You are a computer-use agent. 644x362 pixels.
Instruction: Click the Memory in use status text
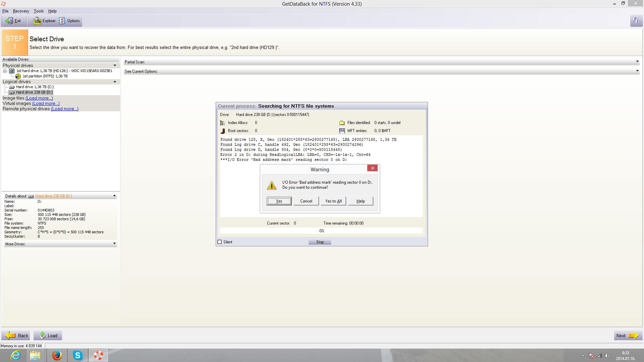point(21,346)
